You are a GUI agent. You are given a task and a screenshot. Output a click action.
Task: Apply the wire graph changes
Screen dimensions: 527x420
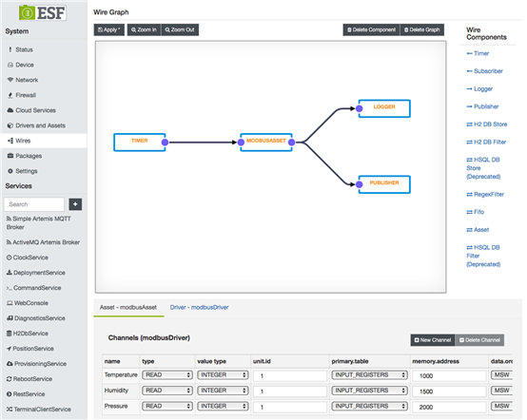point(108,29)
